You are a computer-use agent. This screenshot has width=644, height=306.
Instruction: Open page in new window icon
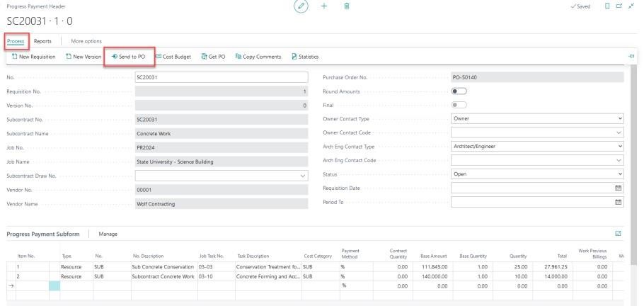(x=618, y=6)
